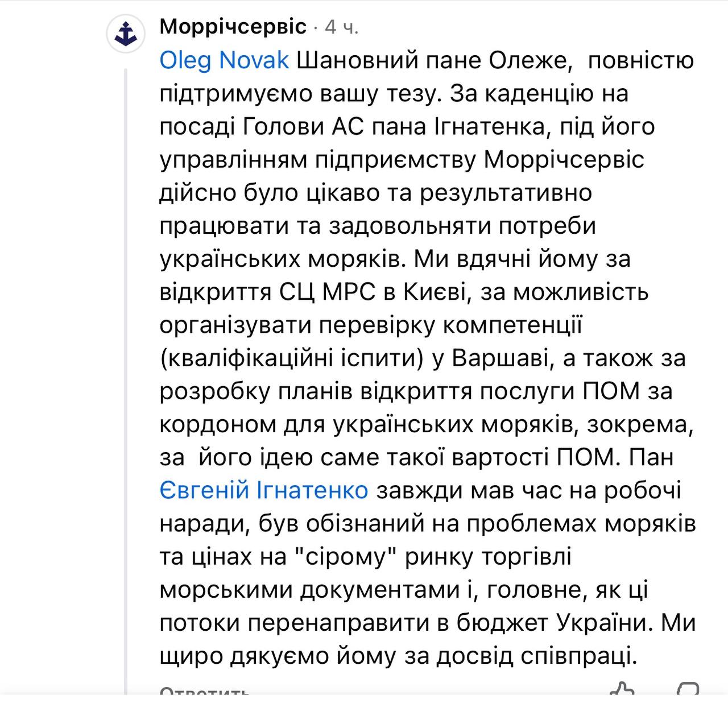Open the Моррічсервіс author profile name

(x=233, y=27)
